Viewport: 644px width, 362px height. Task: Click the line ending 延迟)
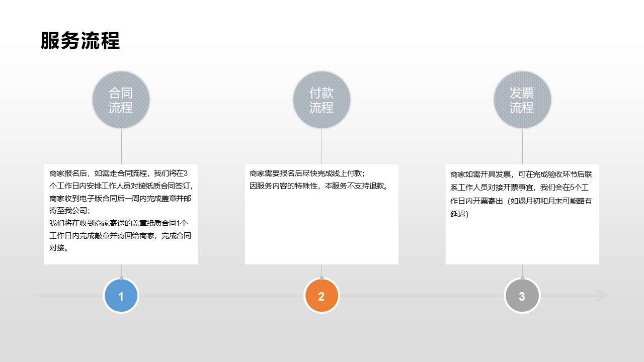coord(459,214)
